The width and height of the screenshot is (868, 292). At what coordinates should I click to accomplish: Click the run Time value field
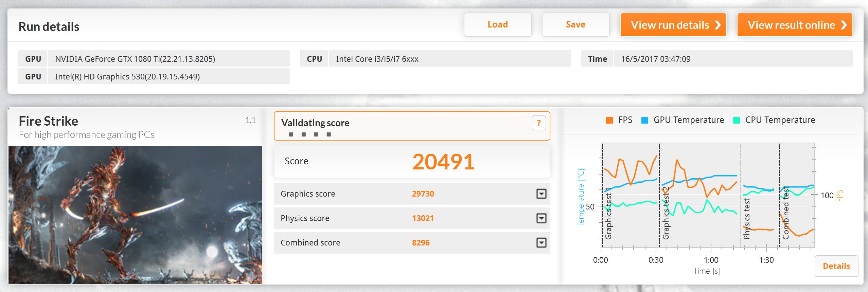(x=733, y=59)
